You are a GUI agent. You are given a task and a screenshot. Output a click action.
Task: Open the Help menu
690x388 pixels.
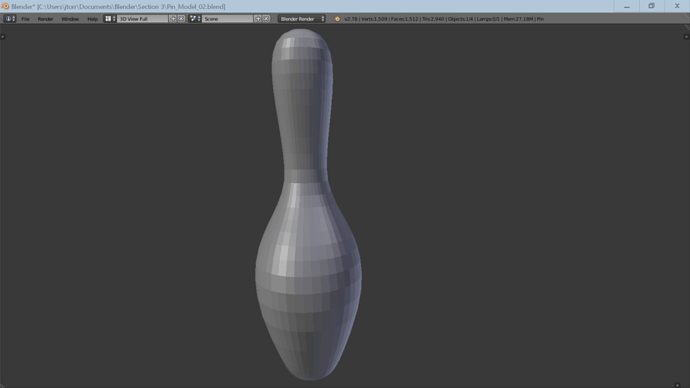(x=92, y=19)
